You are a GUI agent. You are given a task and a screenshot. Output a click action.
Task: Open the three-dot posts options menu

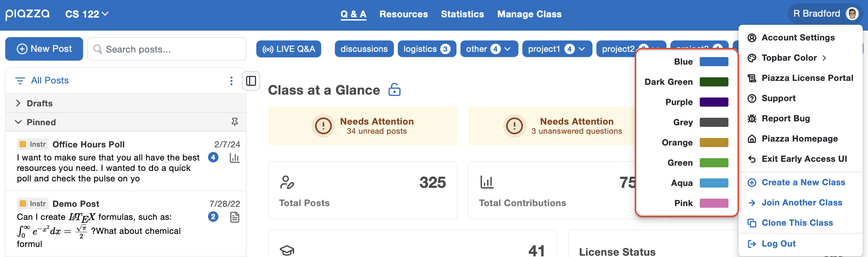point(231,81)
